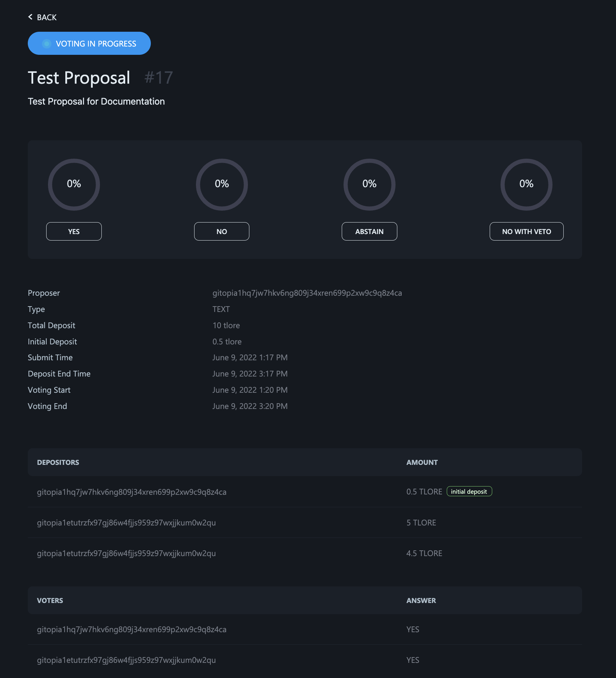
Task: Vote YES on the proposal
Action: pyautogui.click(x=74, y=232)
